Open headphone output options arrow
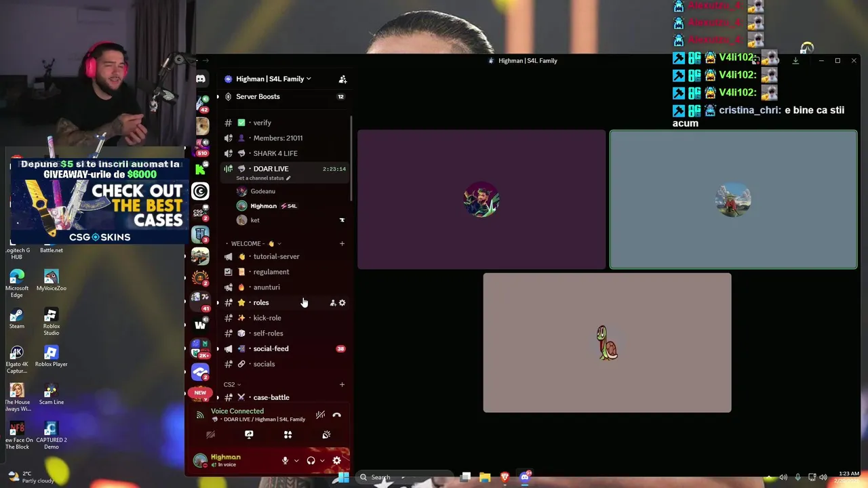The height and width of the screenshot is (488, 868). (322, 461)
